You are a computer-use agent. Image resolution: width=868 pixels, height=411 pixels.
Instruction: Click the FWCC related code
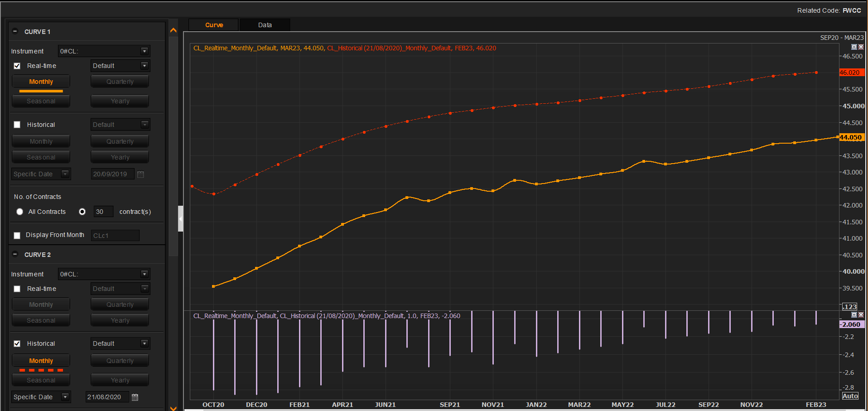click(x=852, y=10)
